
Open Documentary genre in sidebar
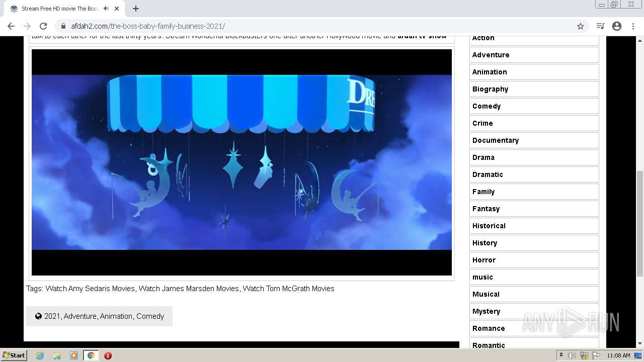point(534,140)
